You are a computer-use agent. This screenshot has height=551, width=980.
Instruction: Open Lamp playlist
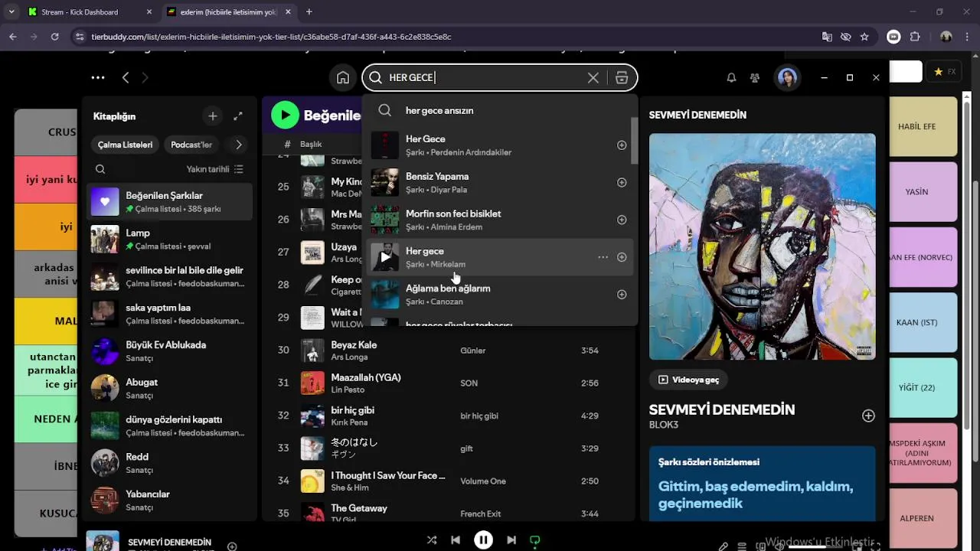coord(169,239)
